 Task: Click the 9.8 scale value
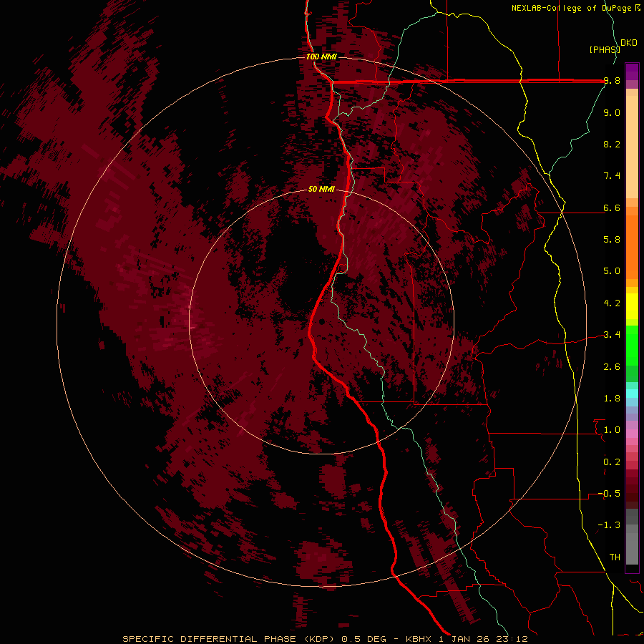612,81
